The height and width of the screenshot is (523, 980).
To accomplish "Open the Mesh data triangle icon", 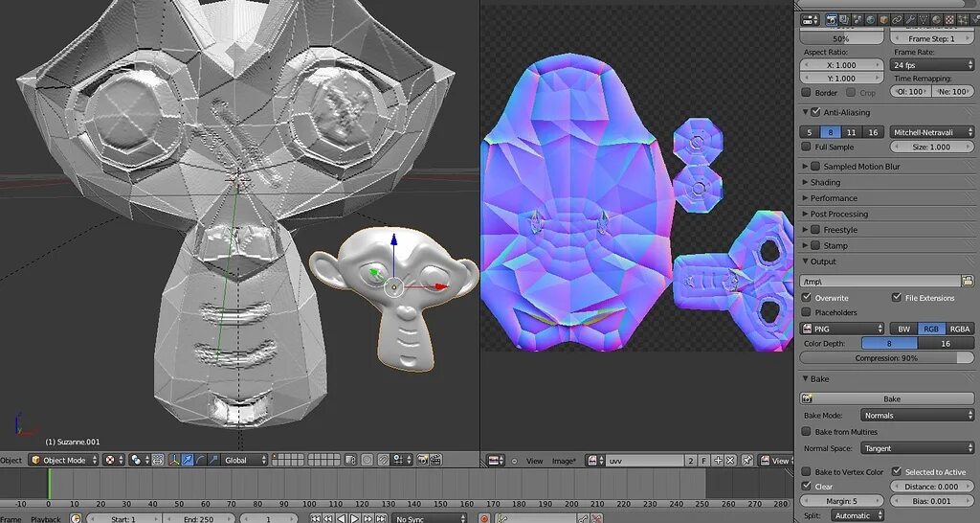I will (x=924, y=20).
